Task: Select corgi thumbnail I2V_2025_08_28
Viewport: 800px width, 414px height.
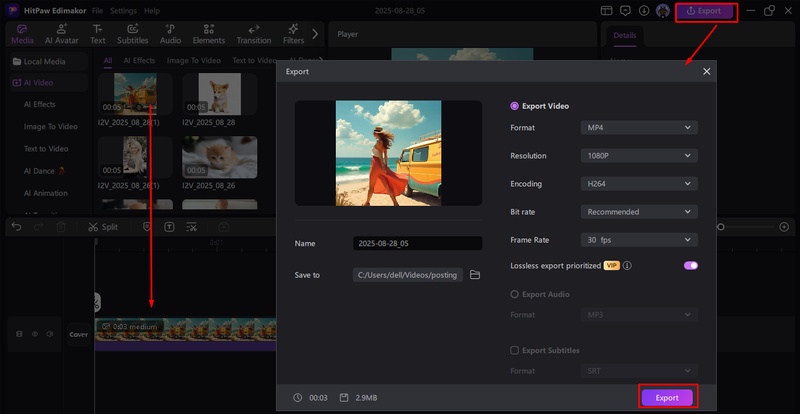Action: click(x=219, y=94)
